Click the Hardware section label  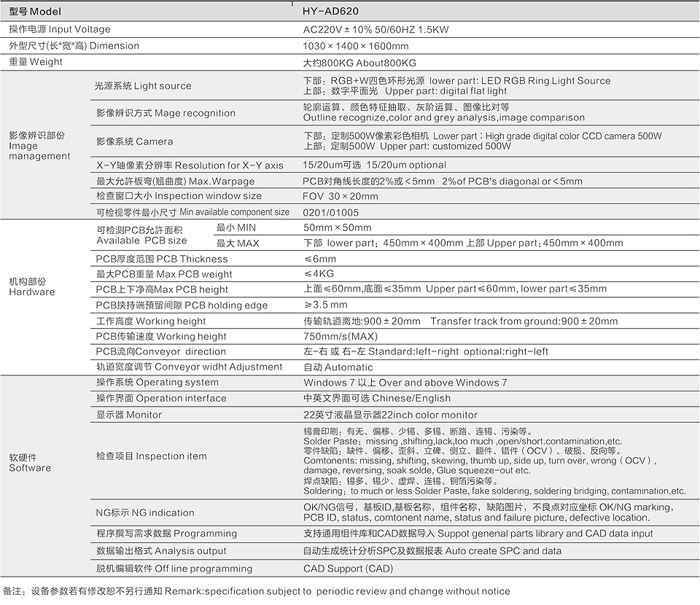[31, 287]
